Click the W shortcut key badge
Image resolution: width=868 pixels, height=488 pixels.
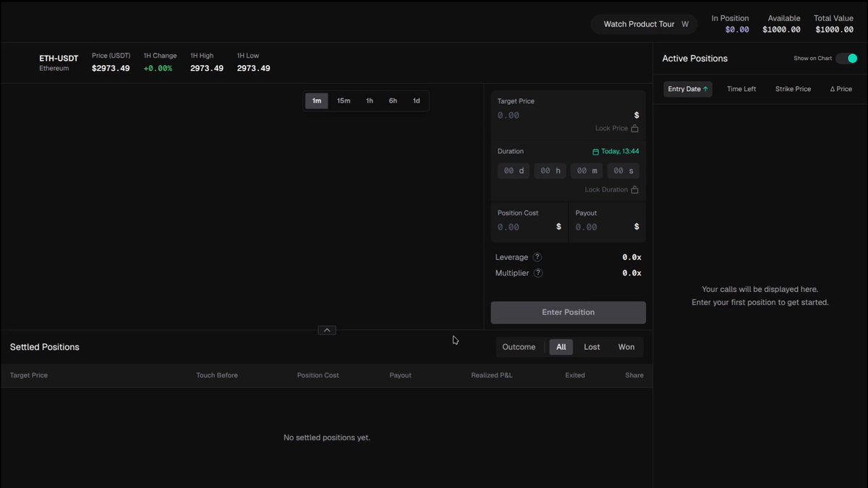[x=685, y=24]
